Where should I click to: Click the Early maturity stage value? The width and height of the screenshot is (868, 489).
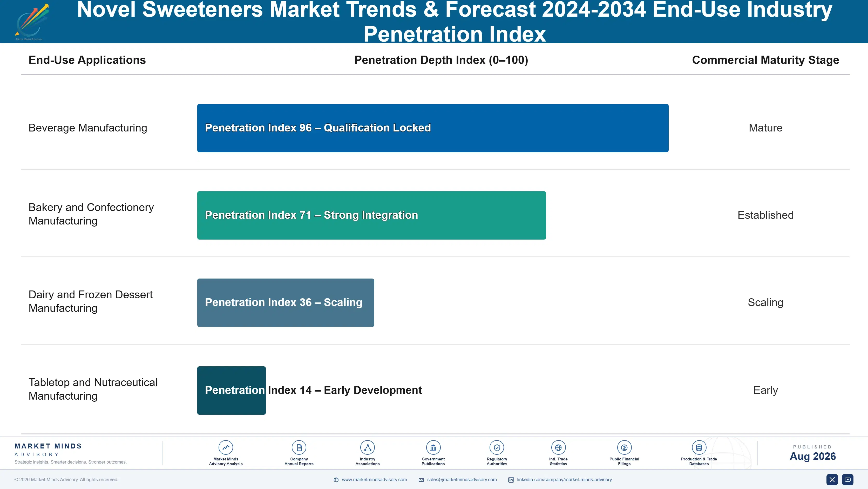coord(765,390)
